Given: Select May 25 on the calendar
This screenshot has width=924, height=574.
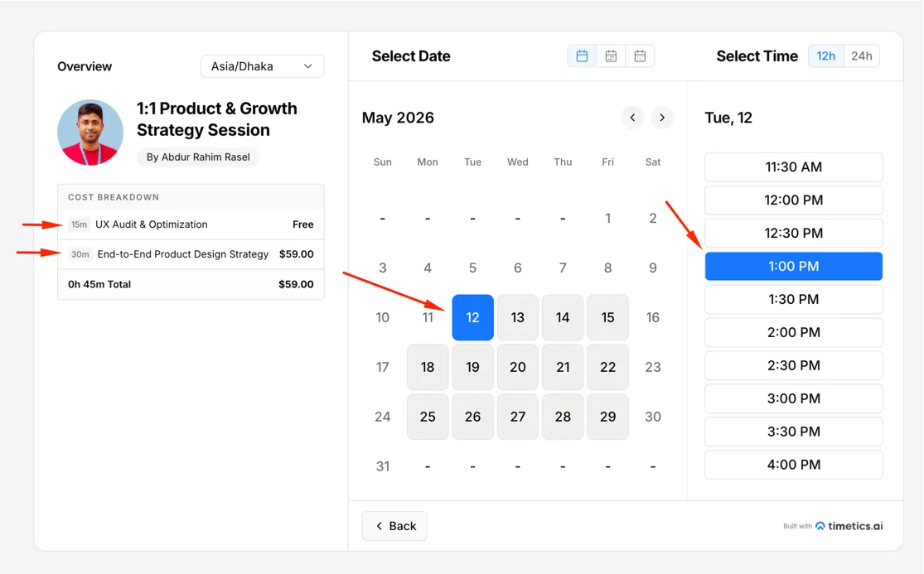Looking at the screenshot, I should (x=428, y=417).
